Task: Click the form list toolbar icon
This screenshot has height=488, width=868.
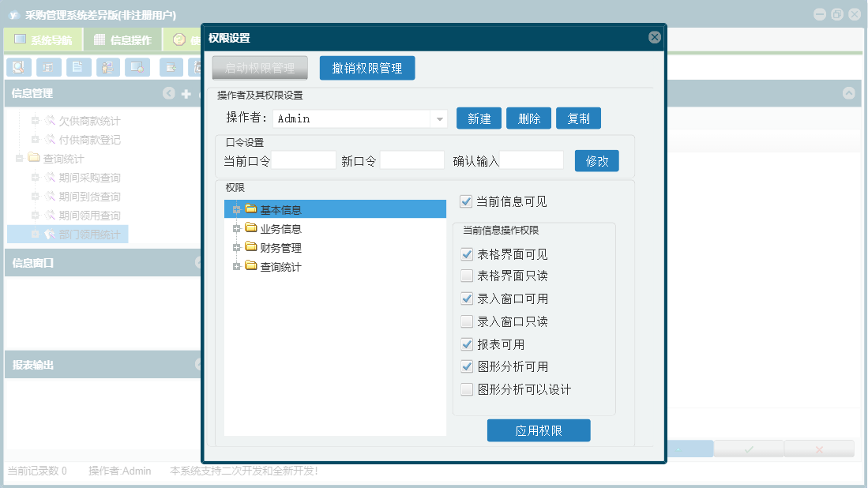Action: click(49, 67)
